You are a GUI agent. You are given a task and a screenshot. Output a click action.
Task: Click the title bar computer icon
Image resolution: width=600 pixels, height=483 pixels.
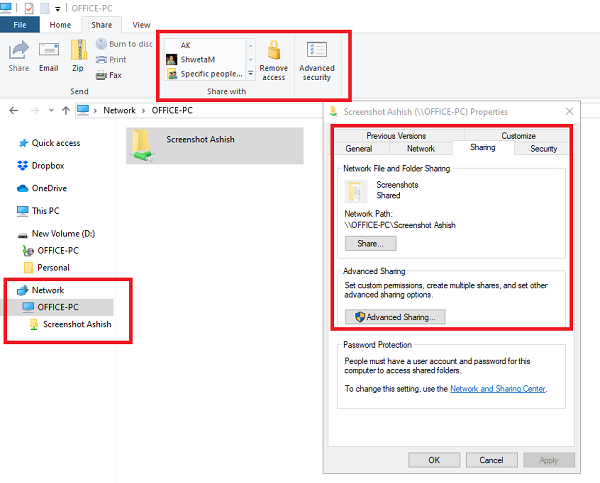[x=6, y=8]
